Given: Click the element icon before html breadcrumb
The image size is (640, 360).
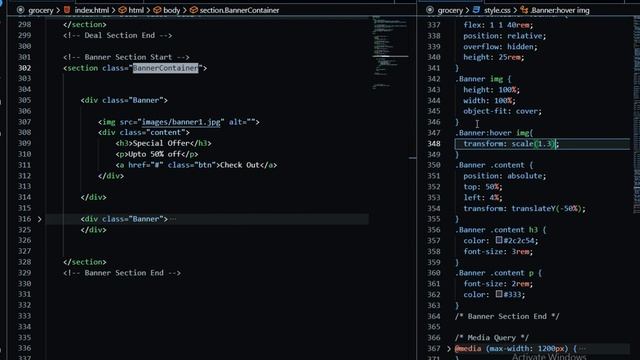Looking at the screenshot, I should pos(122,10).
